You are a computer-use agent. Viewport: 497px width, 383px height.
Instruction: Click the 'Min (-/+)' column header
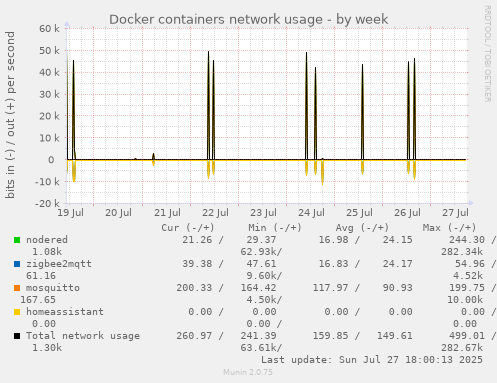coord(275,228)
